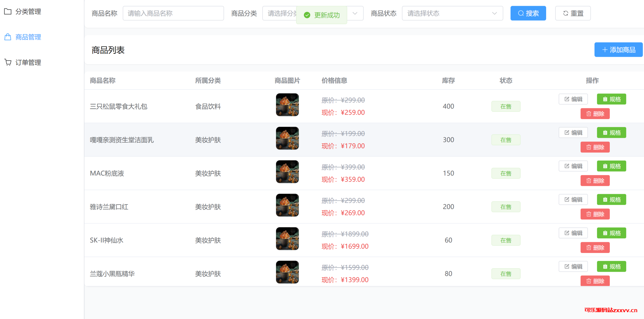Open 规格 for 三只松鼠零食大礼包

click(611, 99)
